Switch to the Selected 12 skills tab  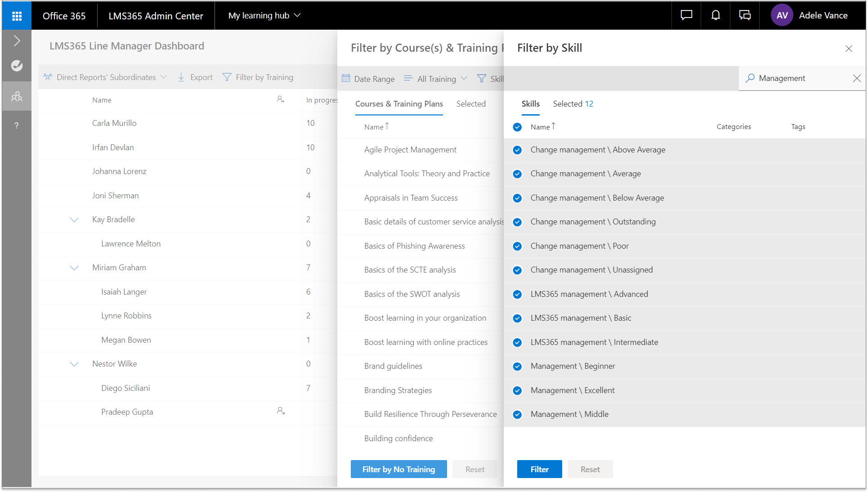pos(573,104)
